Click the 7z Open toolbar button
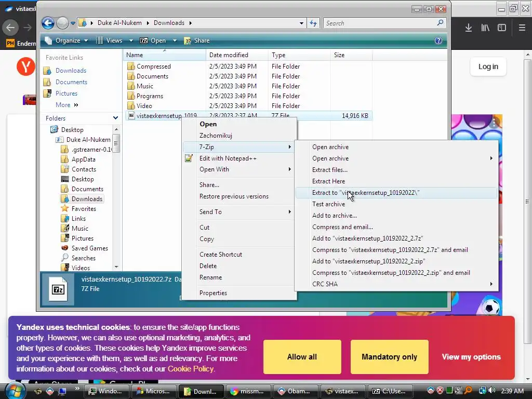 [x=153, y=41]
